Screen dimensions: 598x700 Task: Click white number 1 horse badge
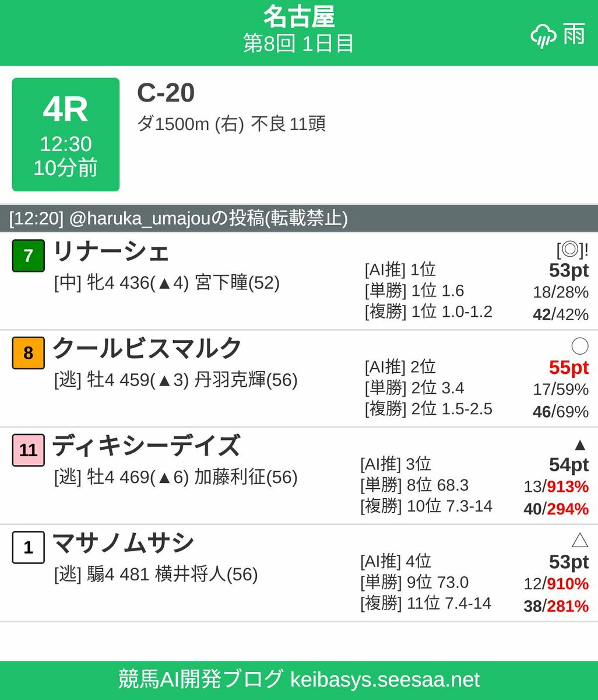point(28,547)
